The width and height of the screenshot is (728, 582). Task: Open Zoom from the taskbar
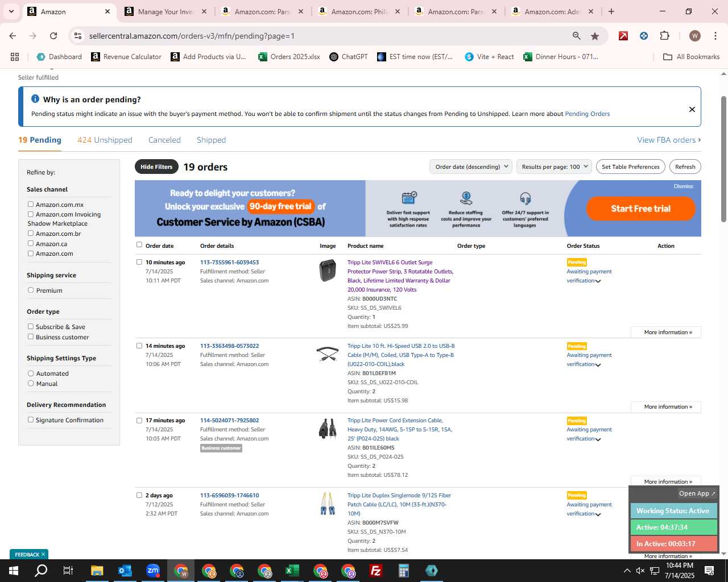[152, 571]
